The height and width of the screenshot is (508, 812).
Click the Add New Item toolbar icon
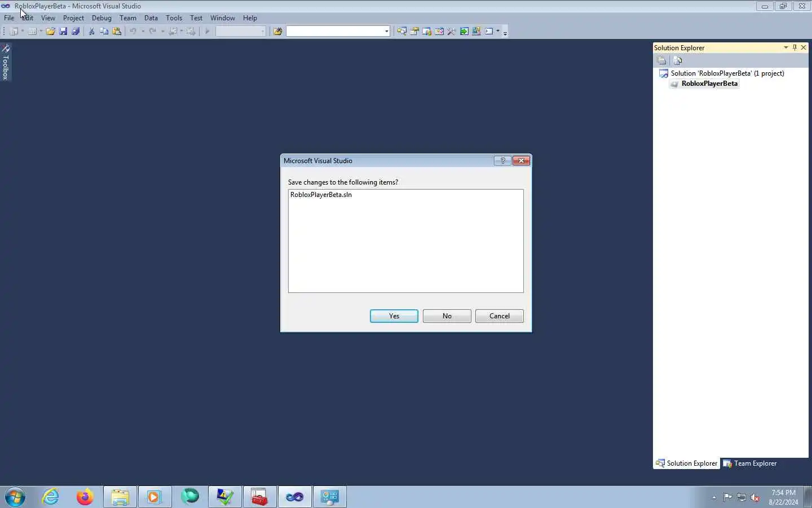click(32, 32)
